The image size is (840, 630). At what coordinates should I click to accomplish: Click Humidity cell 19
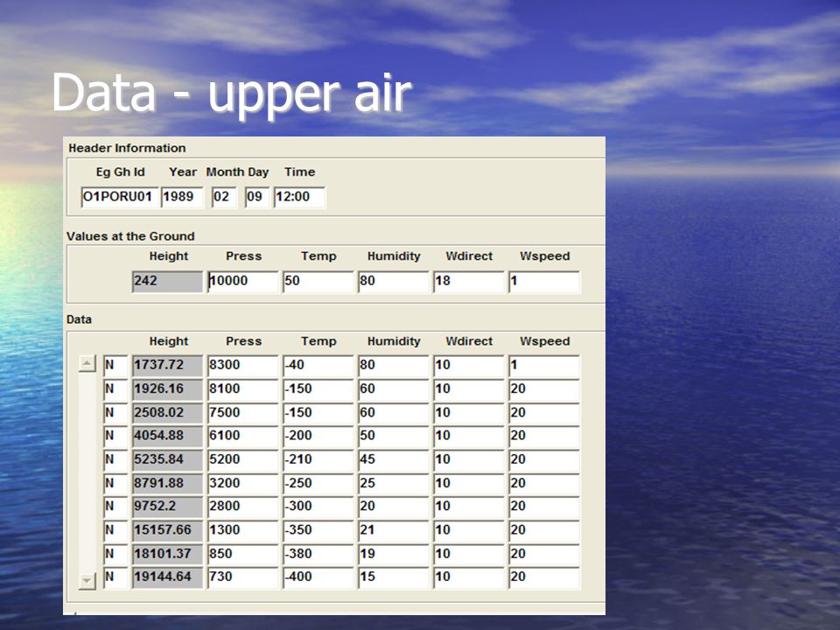[x=394, y=554]
